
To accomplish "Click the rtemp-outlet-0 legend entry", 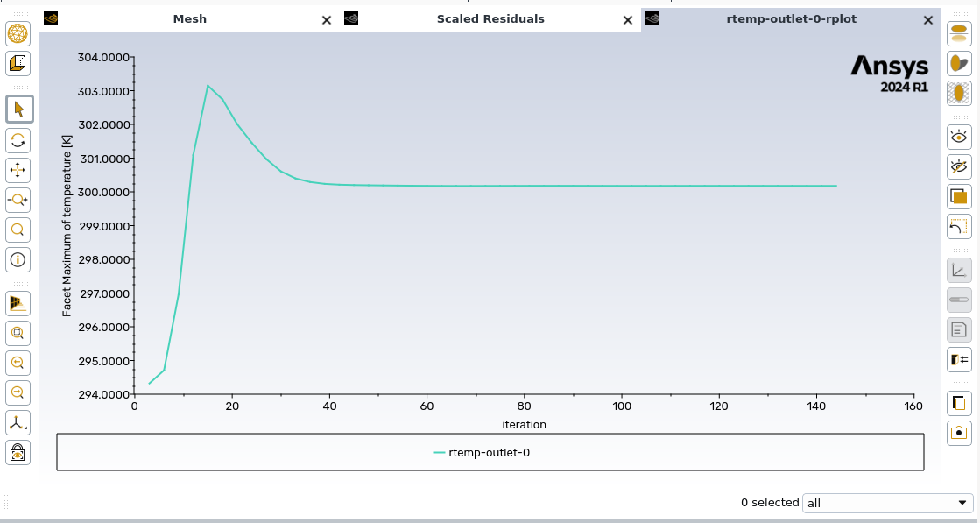I will (482, 453).
